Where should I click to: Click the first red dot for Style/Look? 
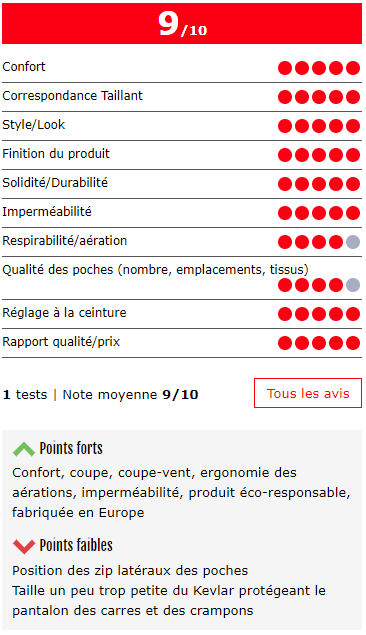285,126
